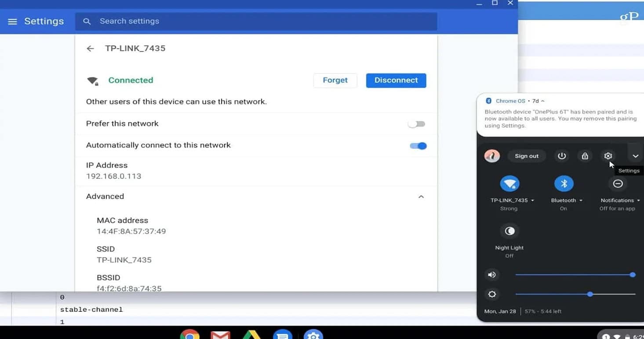The width and height of the screenshot is (644, 339).
Task: Toggle Notifications do-not-disturb tile
Action: pyautogui.click(x=618, y=184)
